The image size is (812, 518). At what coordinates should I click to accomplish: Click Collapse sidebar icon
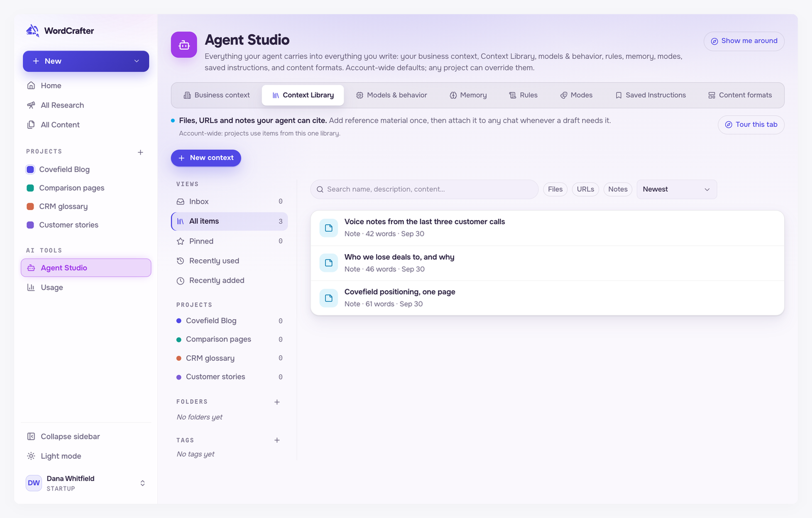pos(31,436)
